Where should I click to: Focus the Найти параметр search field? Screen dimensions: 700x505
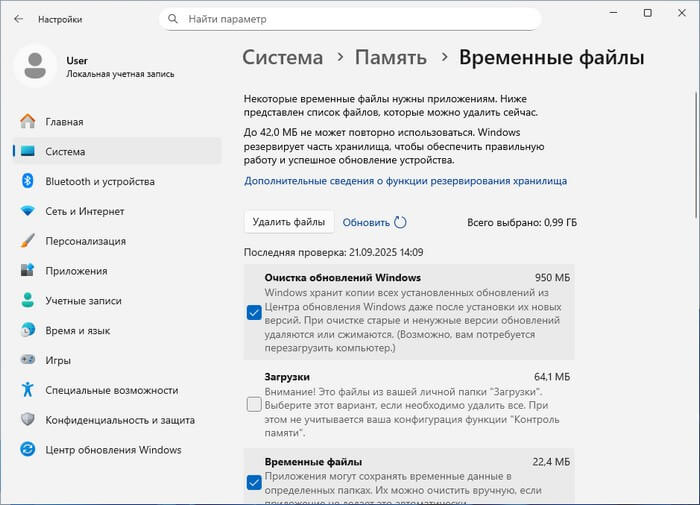click(350, 19)
